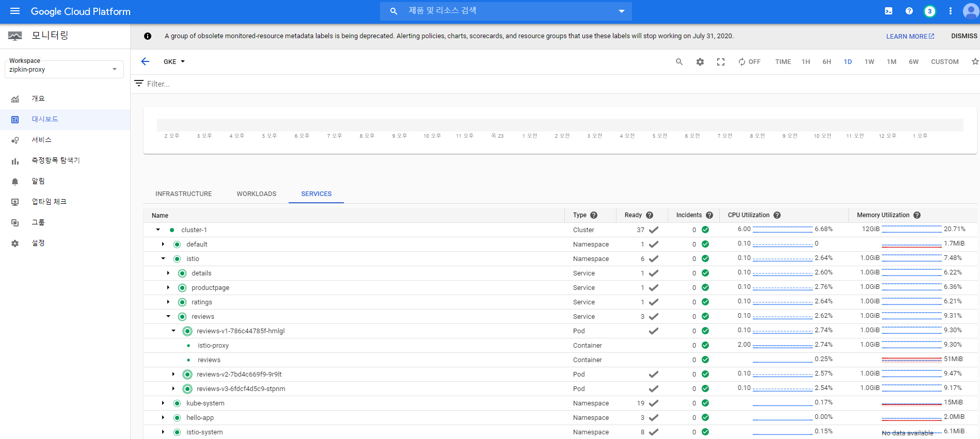Click the 제품 및 리소스 검색 search field

[506, 11]
